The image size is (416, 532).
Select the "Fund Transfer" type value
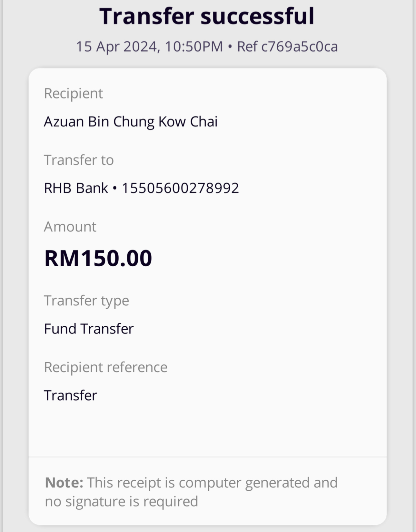coord(89,329)
